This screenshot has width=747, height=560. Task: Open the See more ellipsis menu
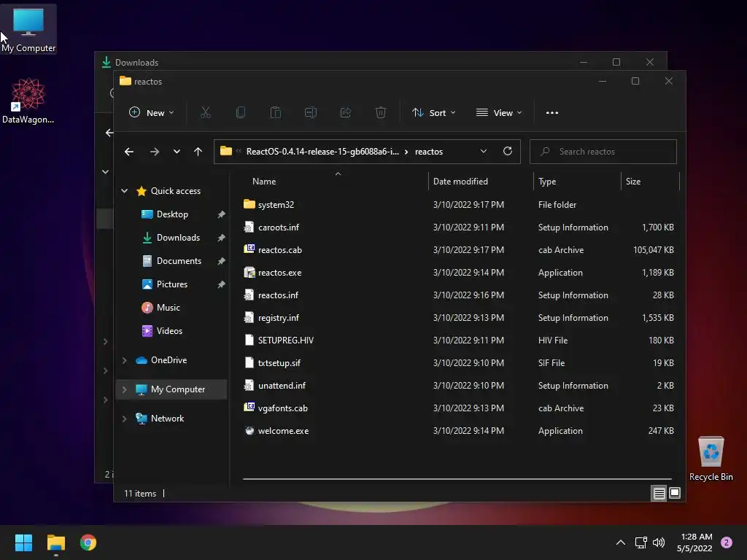552,113
